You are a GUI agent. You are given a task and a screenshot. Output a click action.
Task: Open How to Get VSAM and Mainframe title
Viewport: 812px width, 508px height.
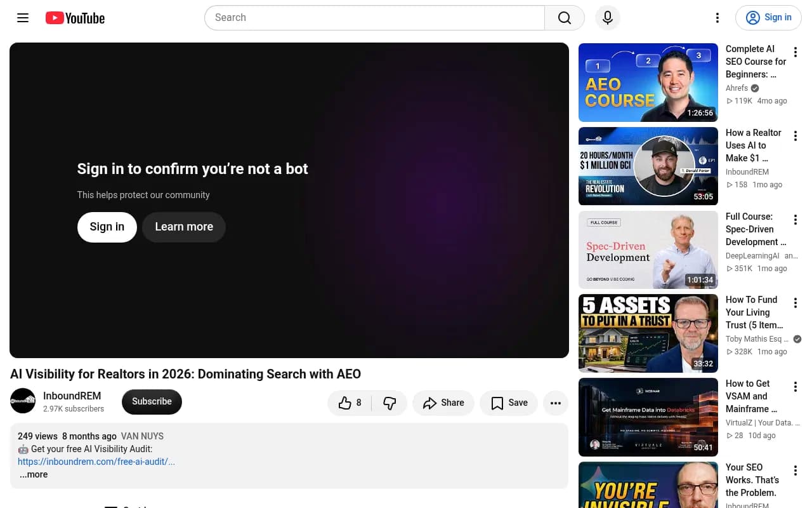click(751, 396)
